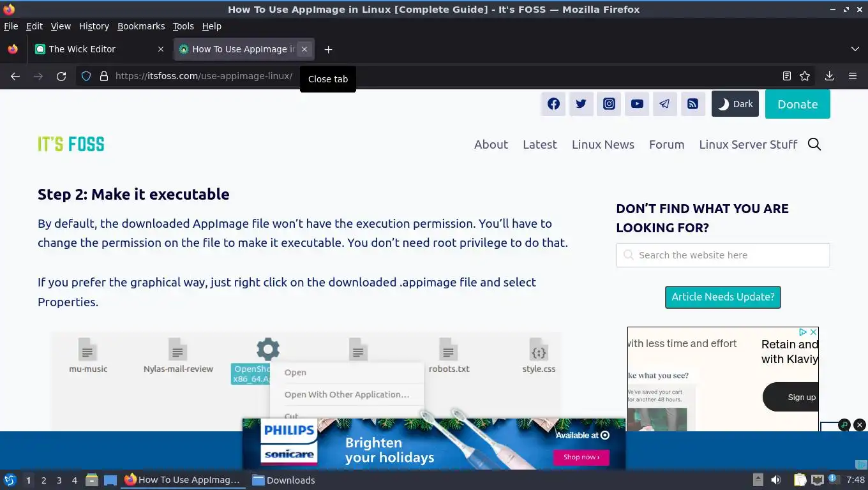The height and width of the screenshot is (490, 868).
Task: Open the Linux Server Stuff link
Action: 748,144
